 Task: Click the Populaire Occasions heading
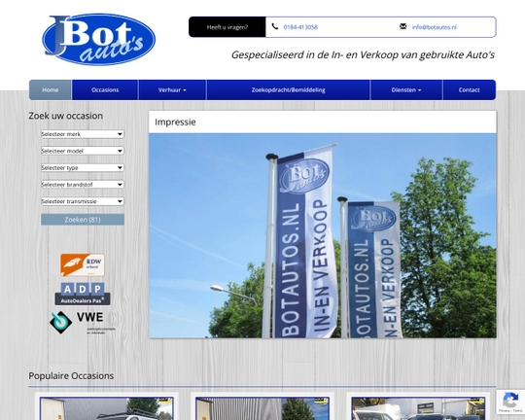[71, 376]
